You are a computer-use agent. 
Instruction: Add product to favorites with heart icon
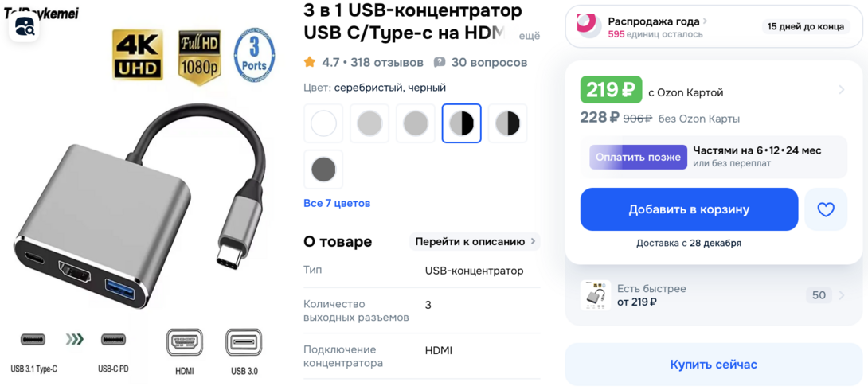825,209
